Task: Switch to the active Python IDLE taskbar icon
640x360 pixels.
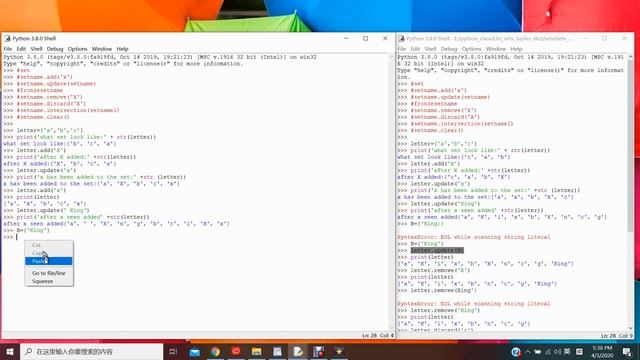Action: tap(298, 351)
